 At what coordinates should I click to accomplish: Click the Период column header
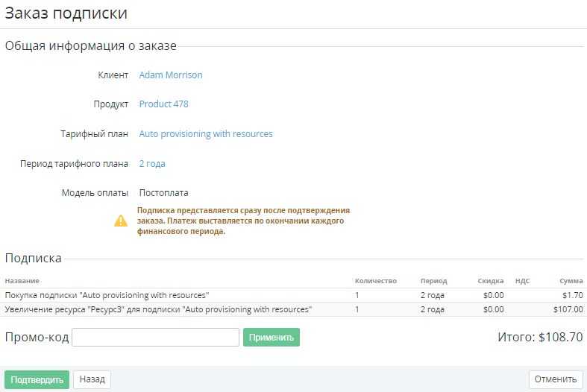pos(433,281)
